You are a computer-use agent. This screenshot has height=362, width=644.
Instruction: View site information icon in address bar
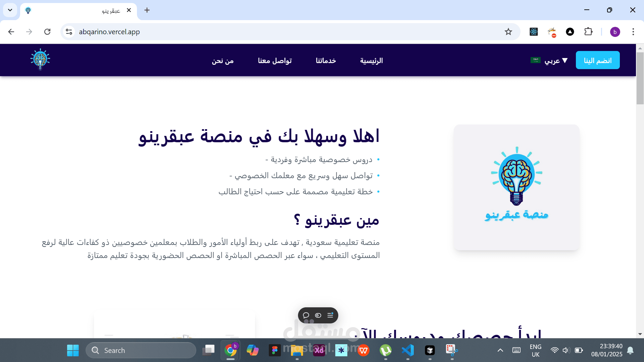69,32
